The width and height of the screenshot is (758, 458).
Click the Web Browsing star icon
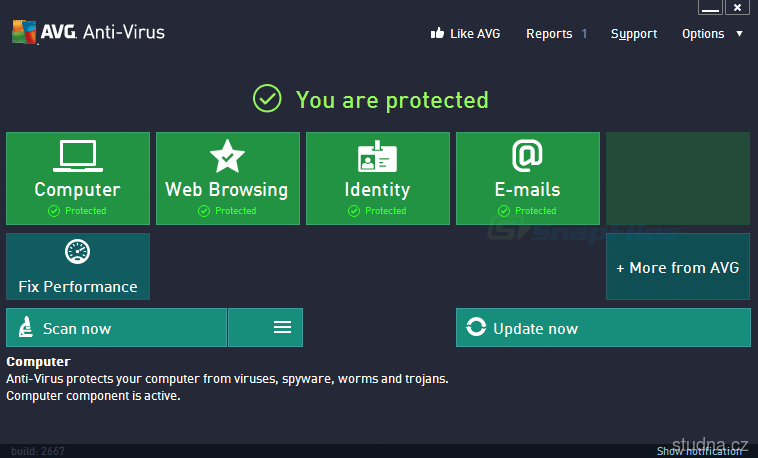coord(227,155)
